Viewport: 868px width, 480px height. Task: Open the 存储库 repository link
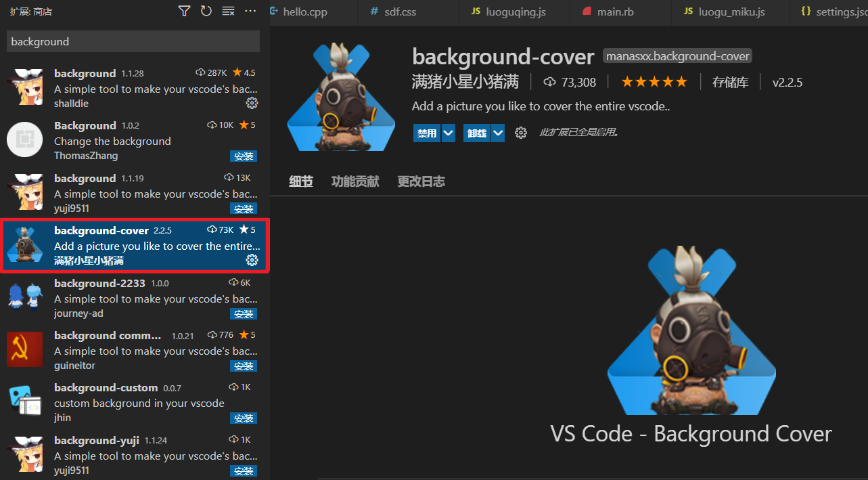coord(731,83)
